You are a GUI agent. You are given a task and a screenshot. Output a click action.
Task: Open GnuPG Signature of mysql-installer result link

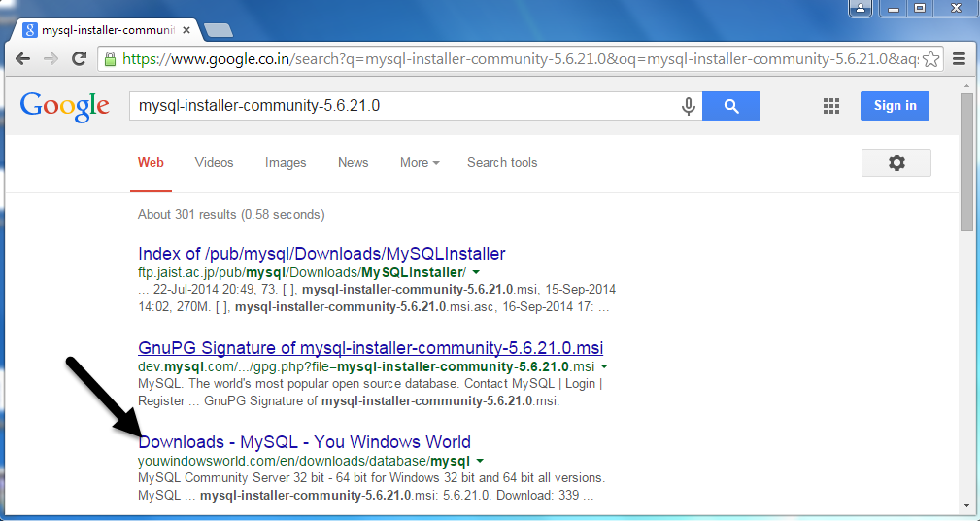click(371, 347)
